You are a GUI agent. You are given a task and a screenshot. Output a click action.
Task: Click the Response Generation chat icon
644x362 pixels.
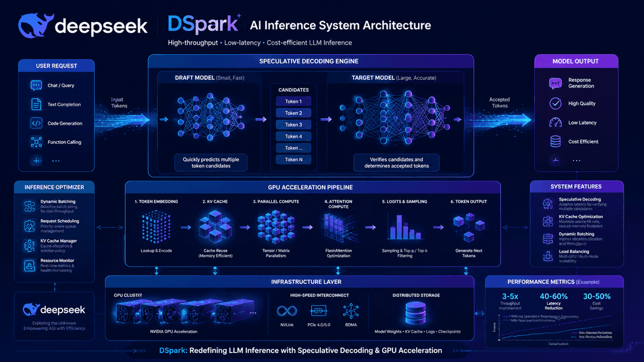tap(555, 83)
